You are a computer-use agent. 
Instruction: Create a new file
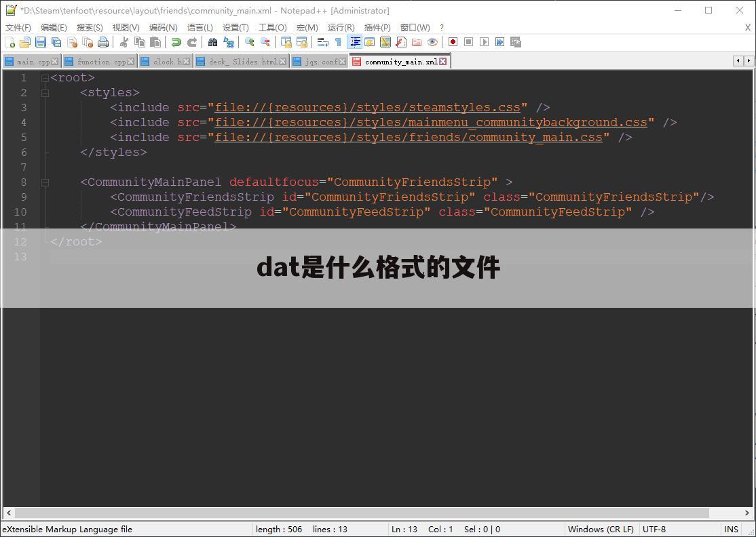[11, 42]
